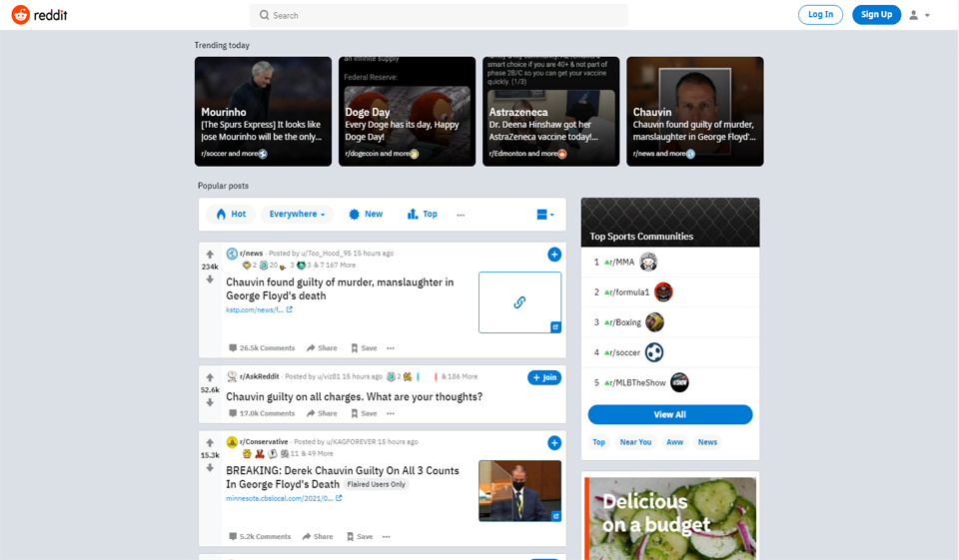
Task: Click the r/AskReddit subreddit avatar icon
Action: click(232, 376)
